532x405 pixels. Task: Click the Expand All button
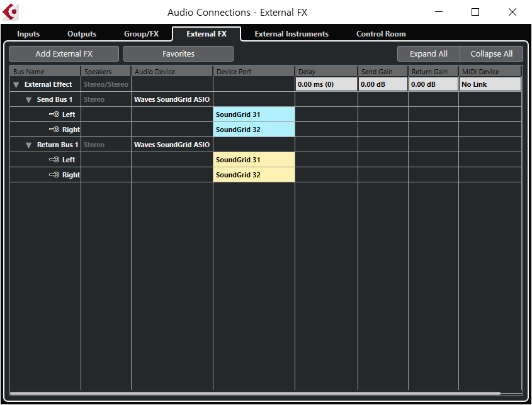coord(429,54)
